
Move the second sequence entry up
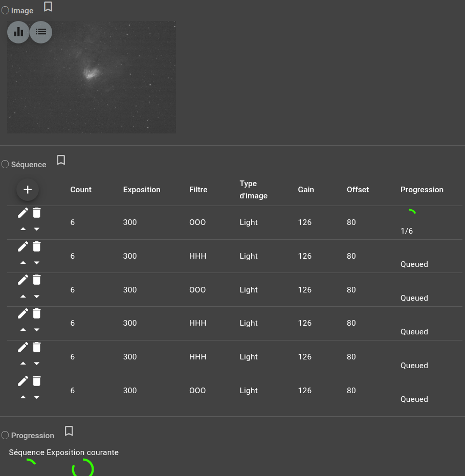tap(23, 262)
